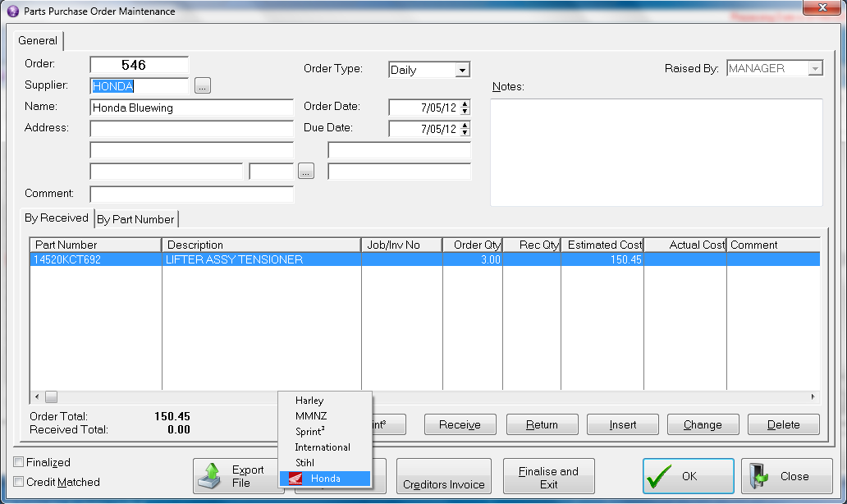The image size is (847, 504).
Task: Click the Estimated Cost column header
Action: tap(603, 245)
